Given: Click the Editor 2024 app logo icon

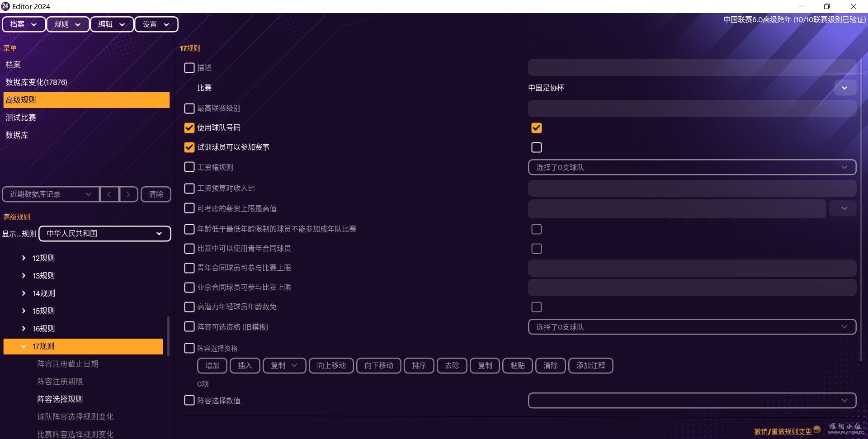Looking at the screenshot, I should pos(5,6).
